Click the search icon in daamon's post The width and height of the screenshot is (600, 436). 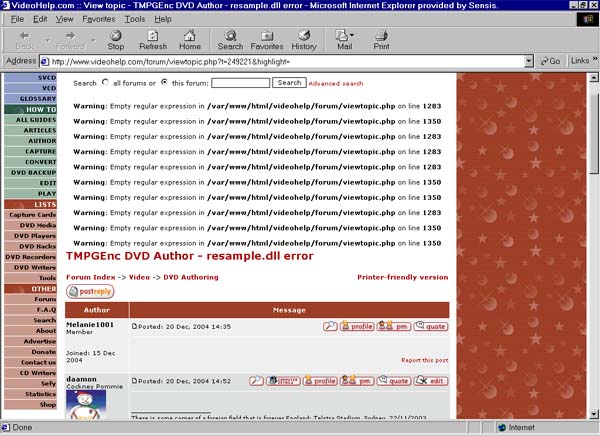pyautogui.click(x=256, y=381)
